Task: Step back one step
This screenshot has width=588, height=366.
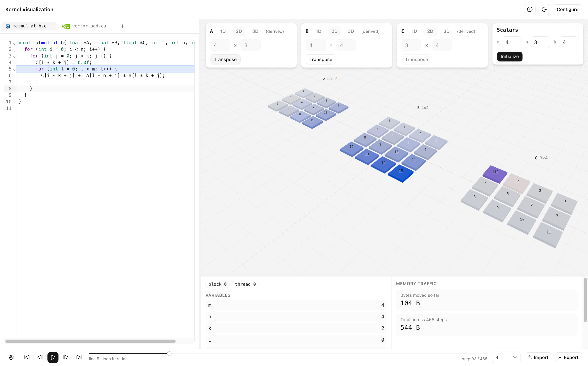Action: [40, 357]
